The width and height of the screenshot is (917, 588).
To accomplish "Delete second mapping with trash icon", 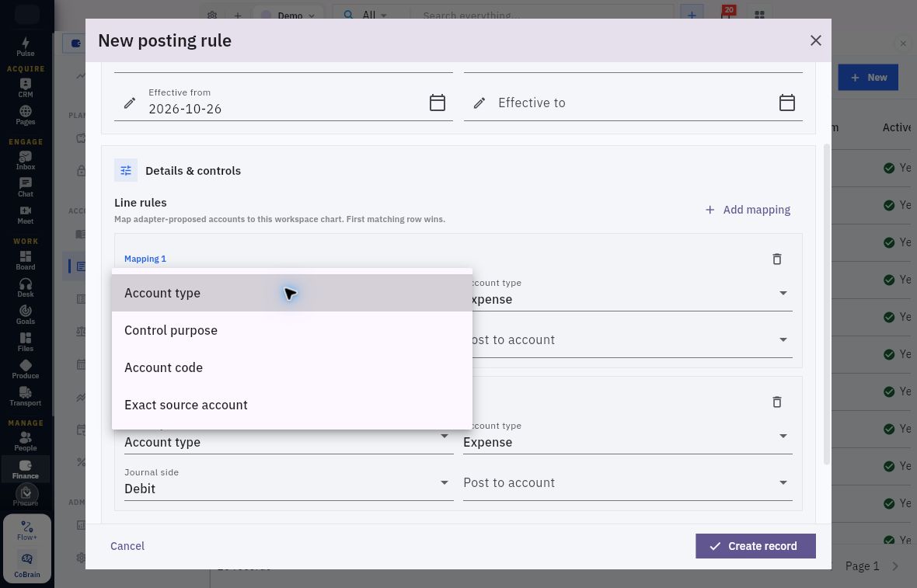I will tap(776, 402).
